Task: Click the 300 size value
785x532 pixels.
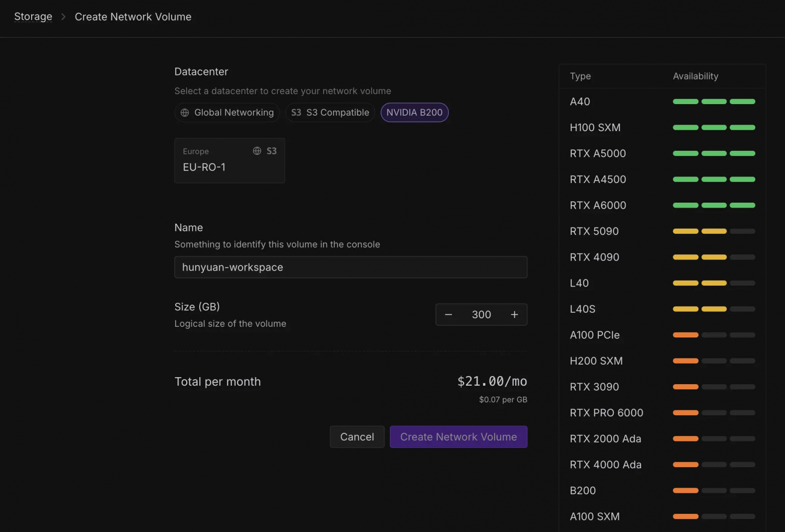Action: (x=481, y=314)
